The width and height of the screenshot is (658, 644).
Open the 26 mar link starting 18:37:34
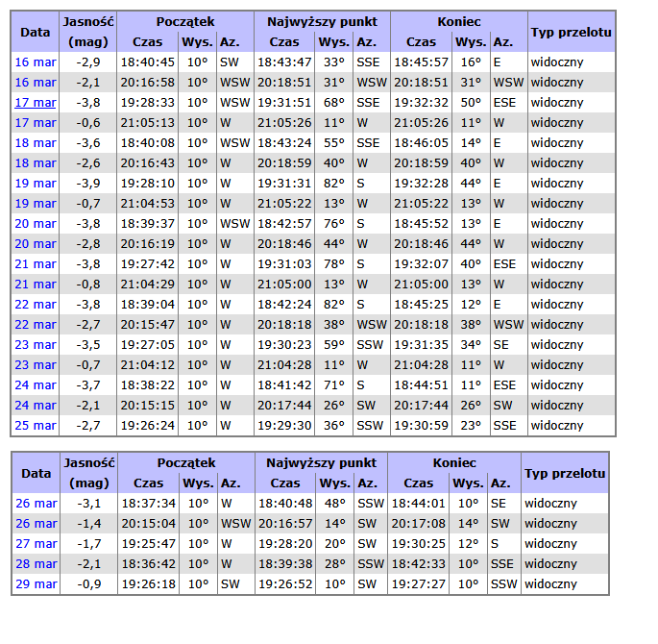(x=37, y=503)
